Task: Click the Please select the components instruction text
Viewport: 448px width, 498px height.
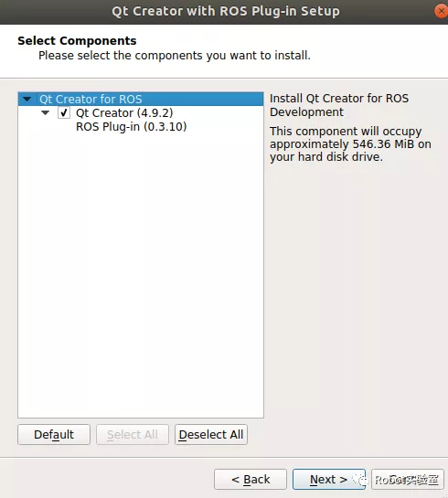Action: (x=174, y=56)
